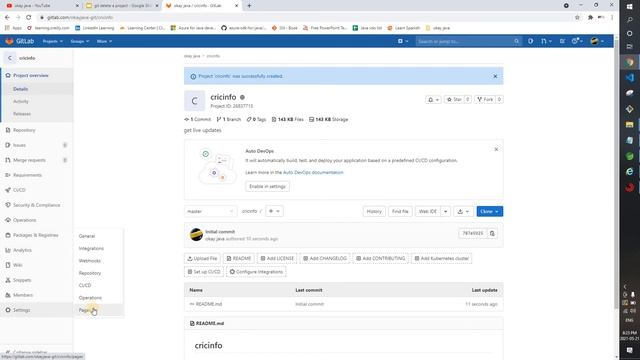Click the Upload File button
The height and width of the screenshot is (360, 640).
tap(202, 259)
